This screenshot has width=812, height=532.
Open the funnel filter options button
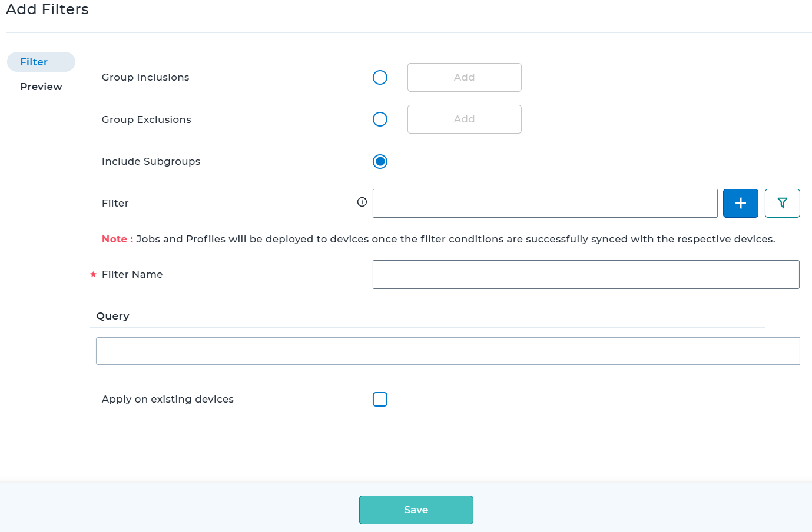(x=782, y=203)
